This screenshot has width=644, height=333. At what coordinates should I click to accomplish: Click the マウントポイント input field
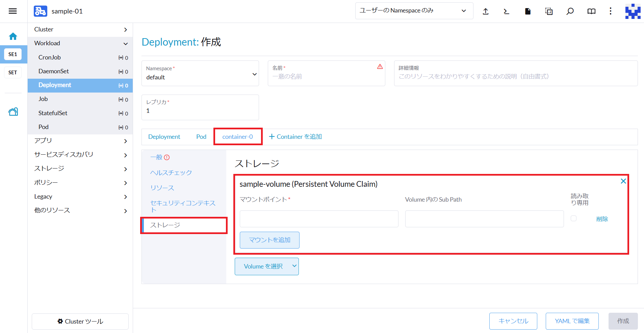click(x=318, y=219)
